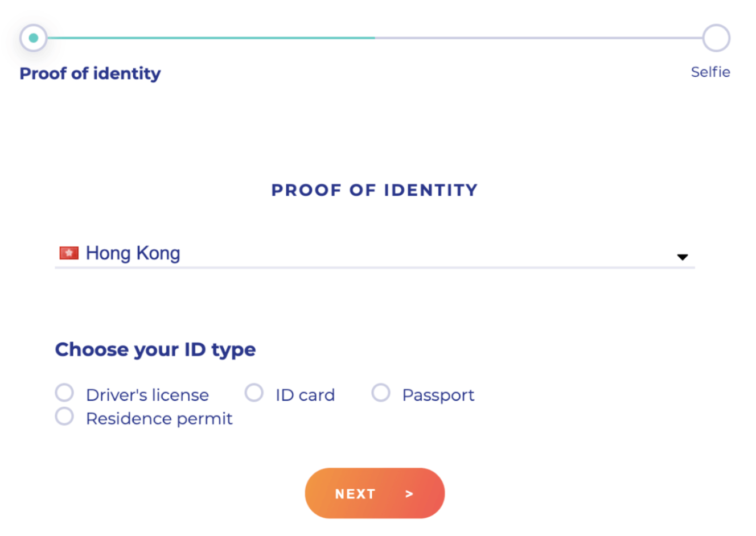Click the "PROOF OF IDENTITY" centered heading
Screen dimensions: 756x536
375,190
